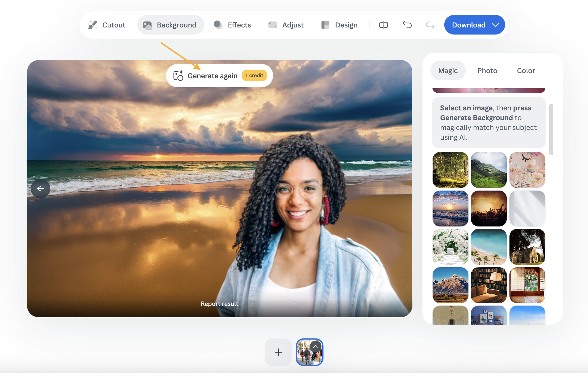This screenshot has height=373, width=588.
Task: Select the Background tool in the toolbar
Action: [170, 25]
